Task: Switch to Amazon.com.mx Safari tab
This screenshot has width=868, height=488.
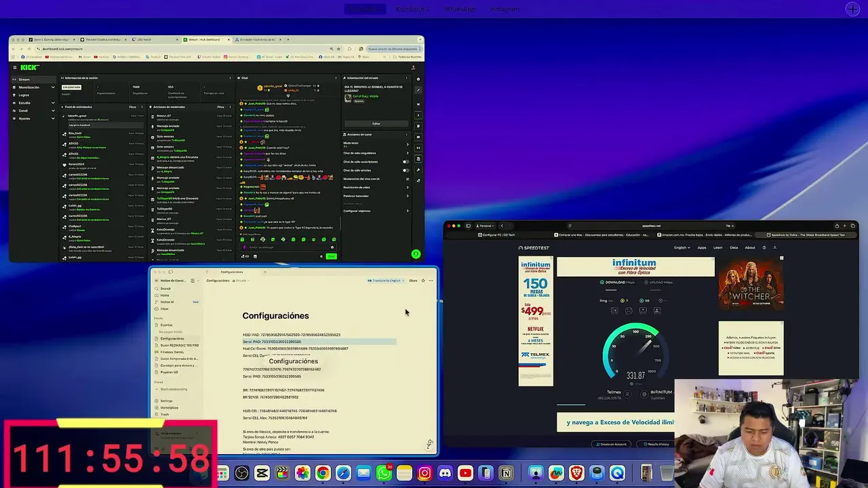Action: pos(705,235)
